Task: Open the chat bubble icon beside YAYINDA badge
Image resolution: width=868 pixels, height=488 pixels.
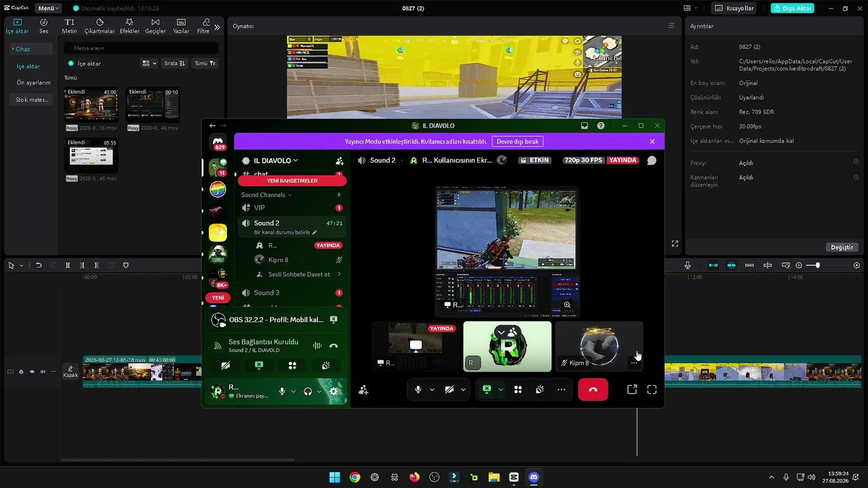Action: (652, 161)
